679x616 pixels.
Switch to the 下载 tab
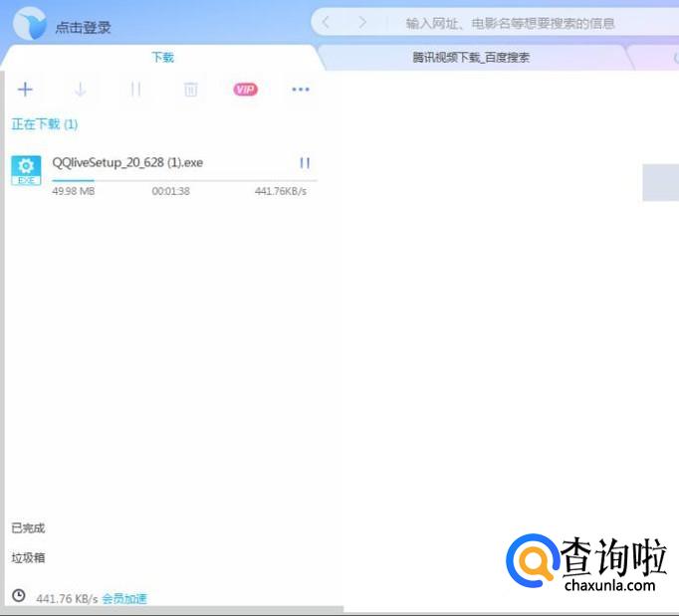(x=161, y=58)
